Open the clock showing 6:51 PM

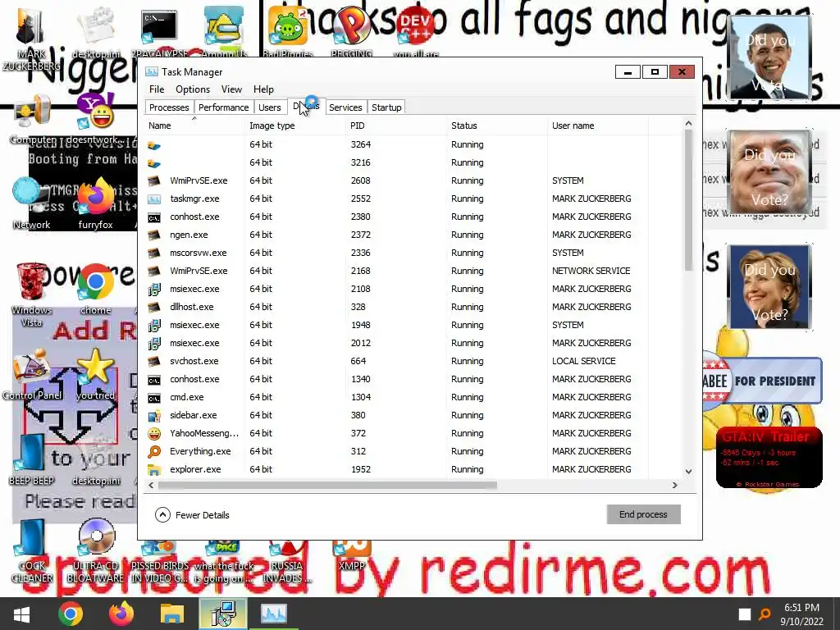801,614
